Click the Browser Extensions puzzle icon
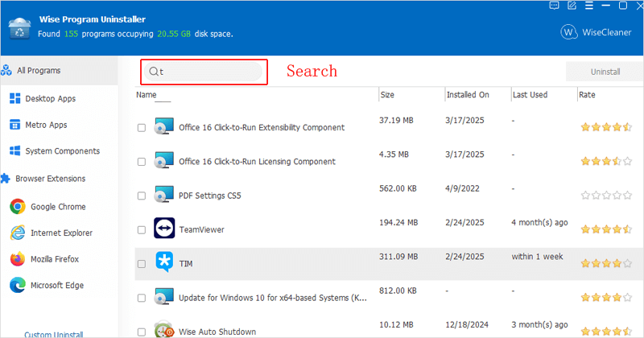Screen dimensions: 644x338 (5, 178)
